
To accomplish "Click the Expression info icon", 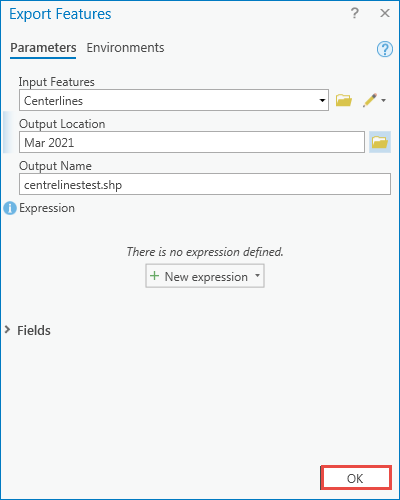I will [10, 208].
